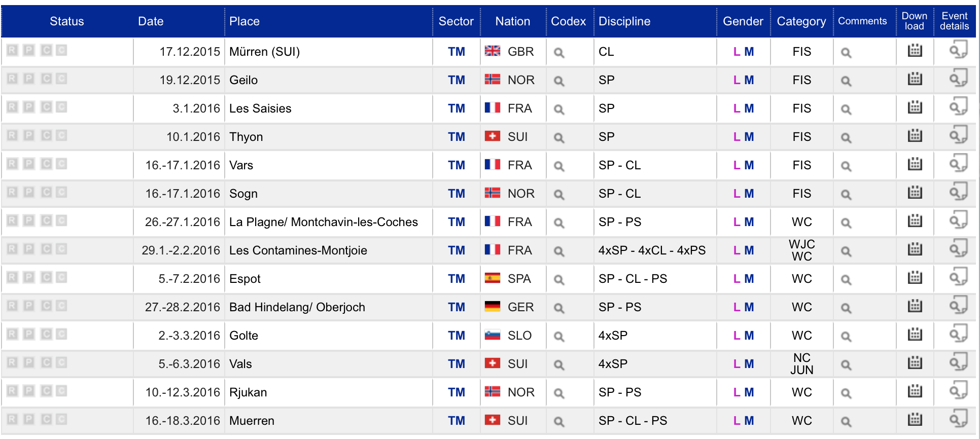Download calendar for Les Contamines-Montjoie

[x=915, y=249]
